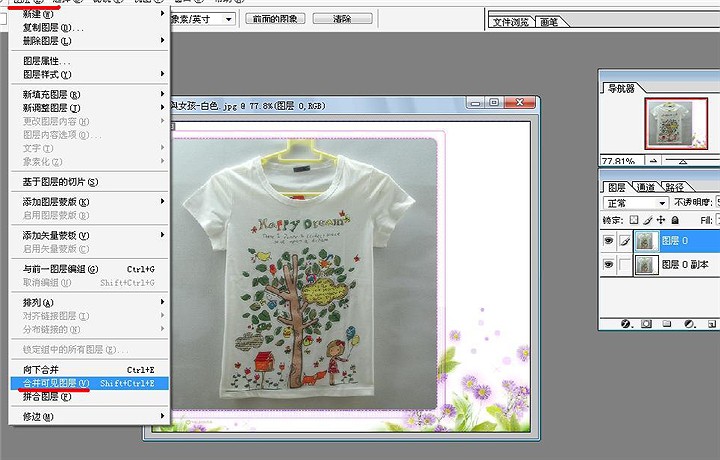Expand the 添加图层蒙版 submenu
The image size is (720, 460).
coord(162,201)
